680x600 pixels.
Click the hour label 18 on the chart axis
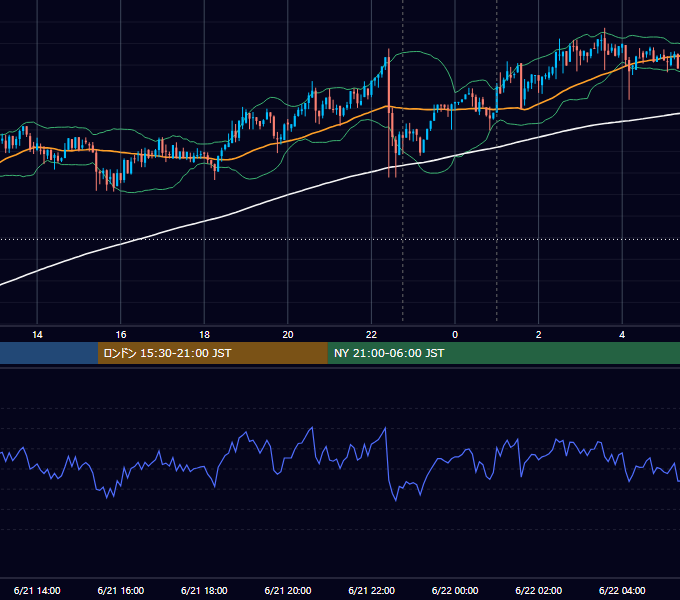click(204, 335)
